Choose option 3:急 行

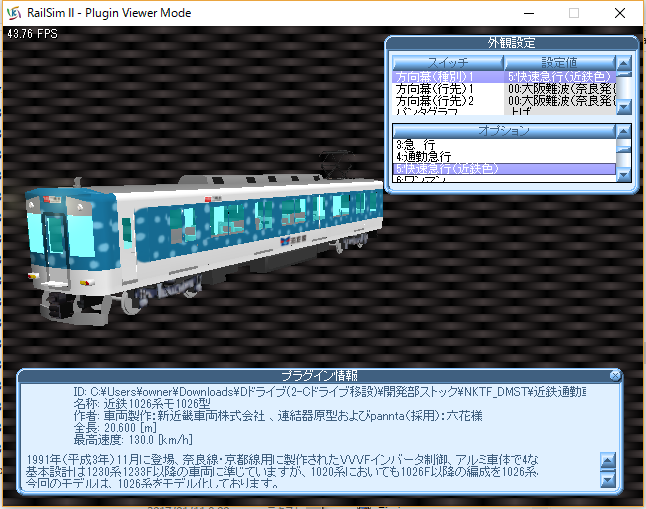(x=504, y=145)
